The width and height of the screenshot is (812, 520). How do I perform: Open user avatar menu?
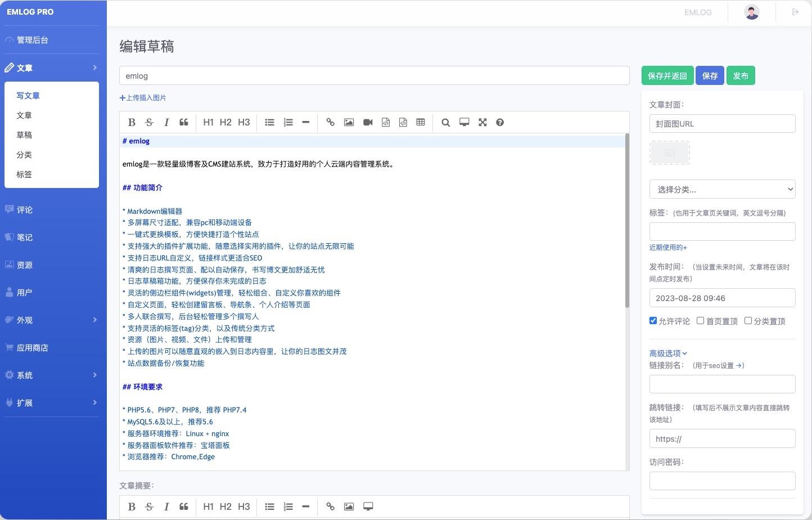tap(752, 12)
